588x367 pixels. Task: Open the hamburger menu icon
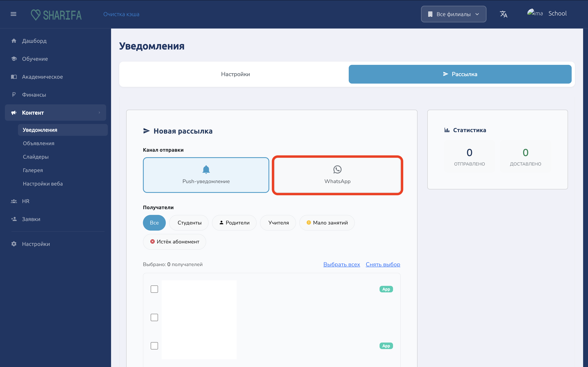(13, 14)
